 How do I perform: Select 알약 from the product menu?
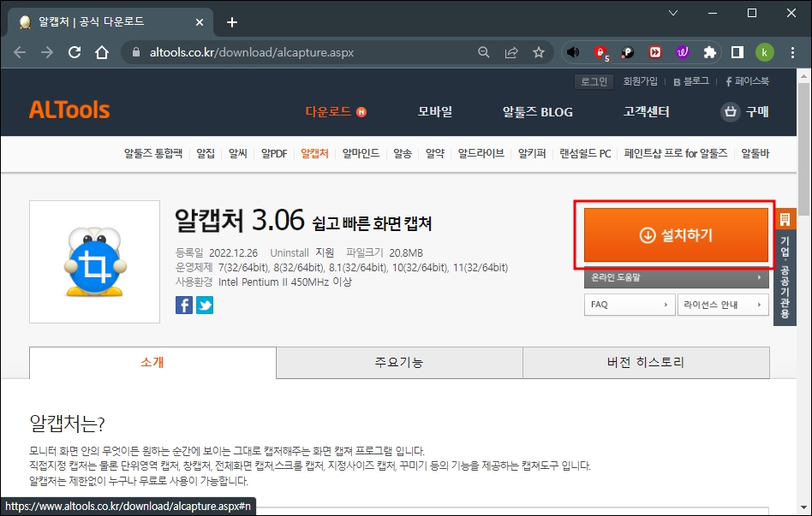(433, 154)
